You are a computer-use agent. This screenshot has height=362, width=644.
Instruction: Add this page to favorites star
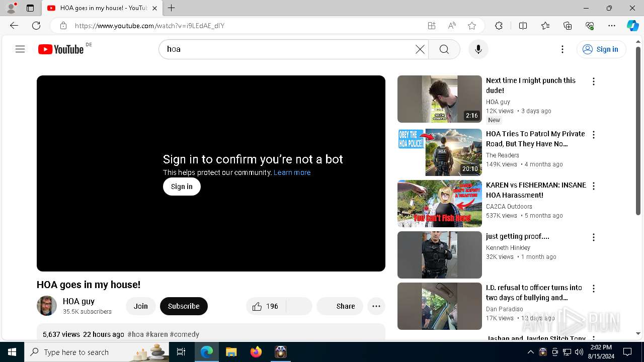click(472, 26)
